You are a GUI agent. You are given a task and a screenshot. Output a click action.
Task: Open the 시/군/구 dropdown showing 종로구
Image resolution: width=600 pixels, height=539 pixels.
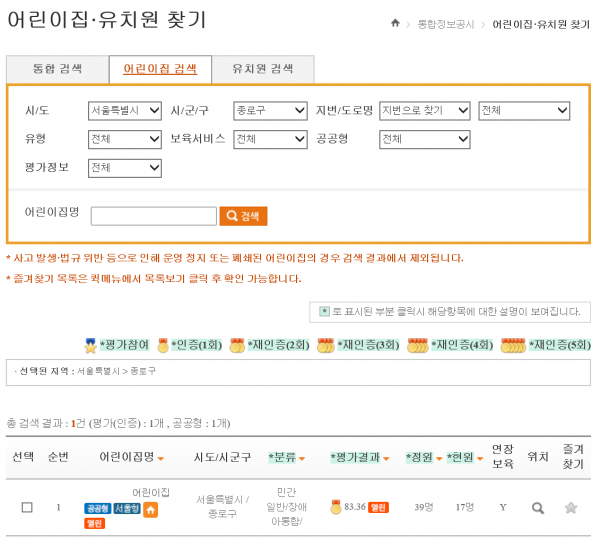270,111
